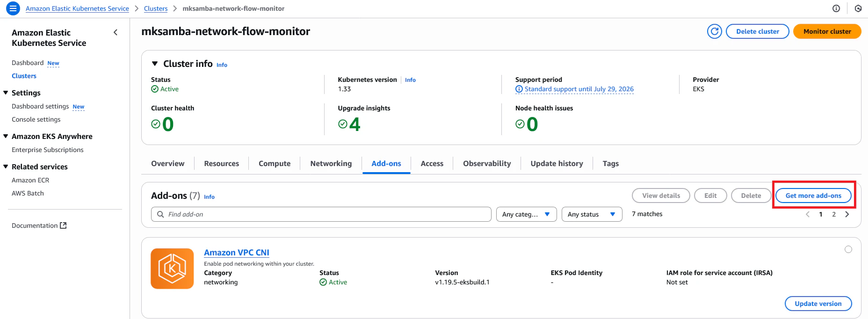The width and height of the screenshot is (868, 319).
Task: Select add-ons page 1
Action: click(x=821, y=214)
